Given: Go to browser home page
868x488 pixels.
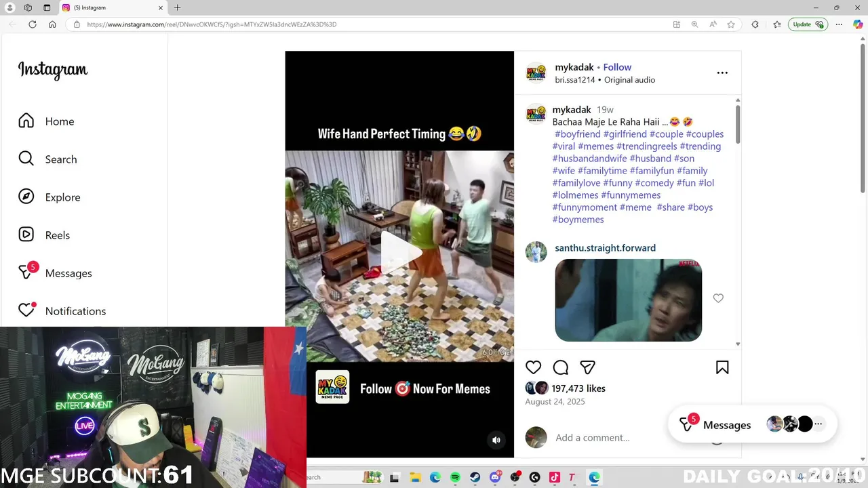Looking at the screenshot, I should [52, 24].
